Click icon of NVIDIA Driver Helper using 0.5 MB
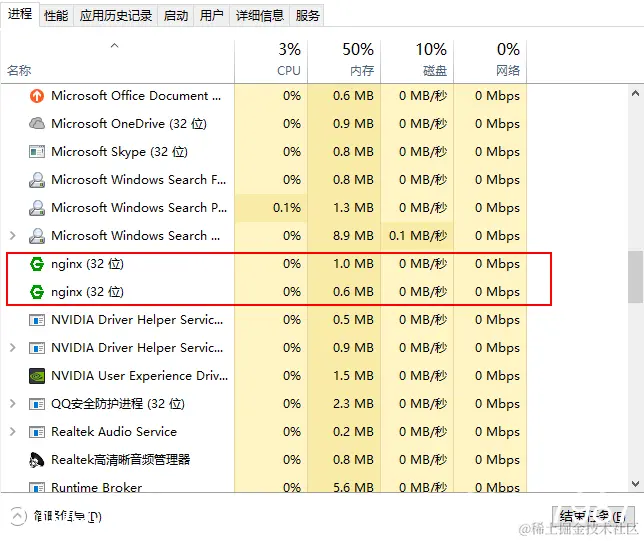Viewport: 644px width, 541px height. 37,320
